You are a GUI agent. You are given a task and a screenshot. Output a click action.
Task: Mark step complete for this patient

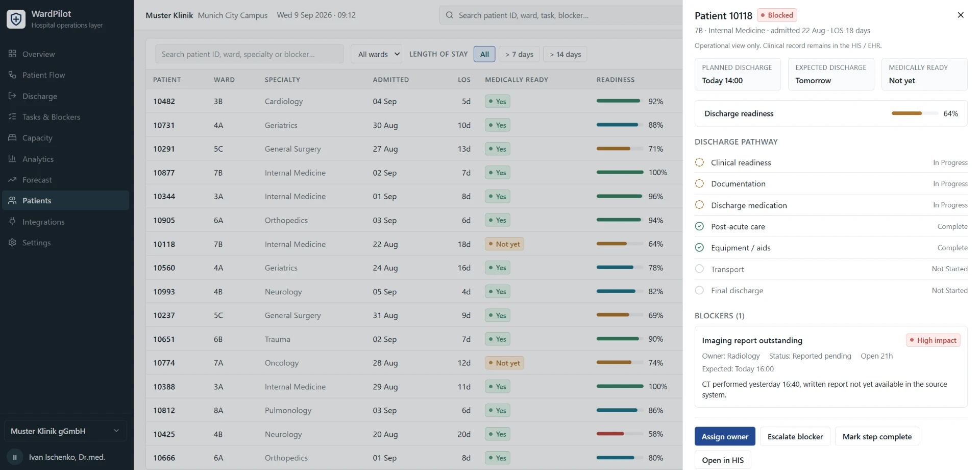pyautogui.click(x=877, y=436)
